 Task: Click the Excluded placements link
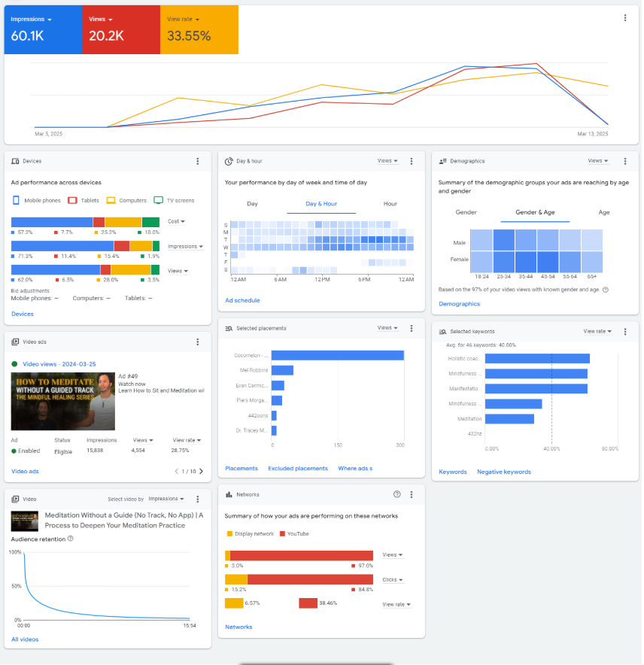click(x=298, y=469)
